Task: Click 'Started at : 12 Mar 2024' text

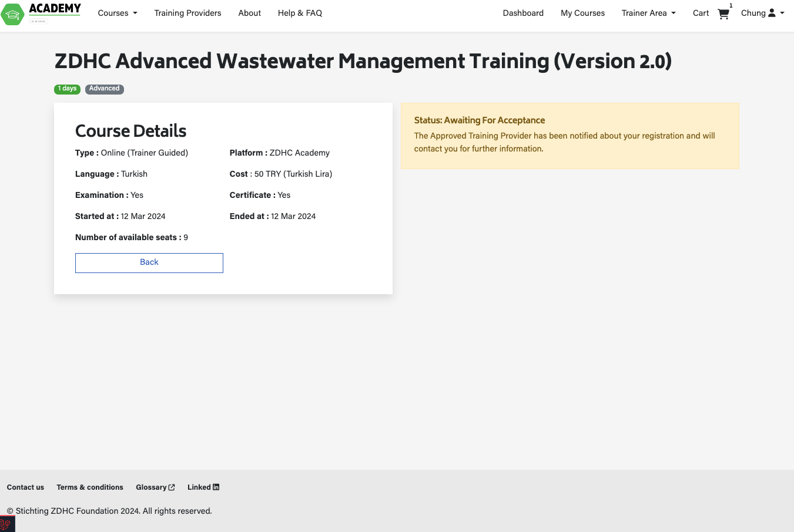Action: click(x=120, y=216)
